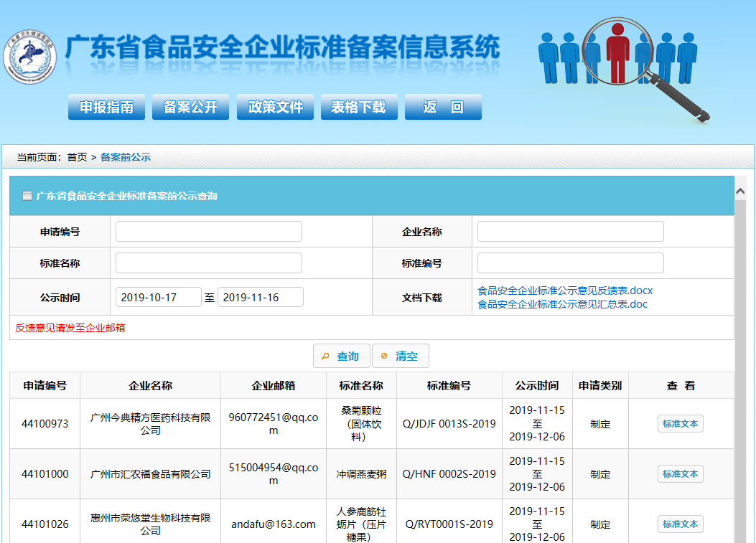Focus the 标准编号 input field
756x543 pixels.
570,263
